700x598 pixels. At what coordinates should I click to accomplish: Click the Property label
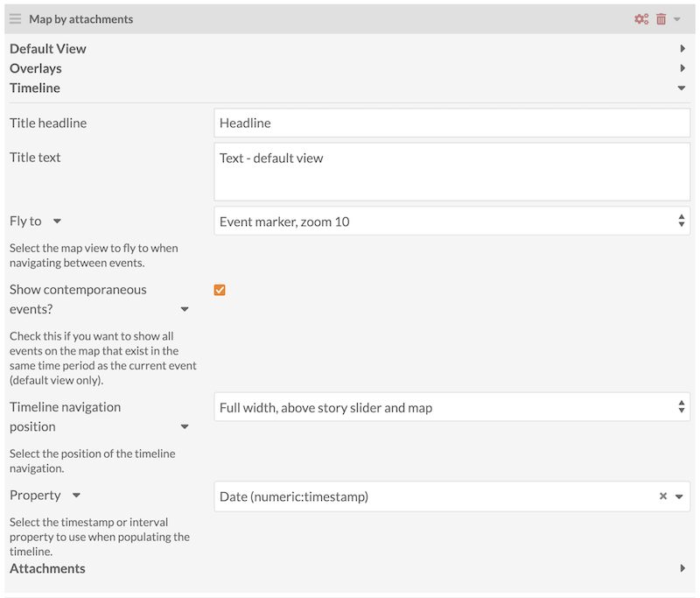(x=35, y=496)
